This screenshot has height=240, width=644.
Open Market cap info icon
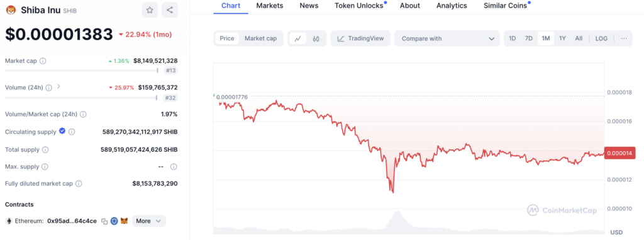(x=43, y=61)
